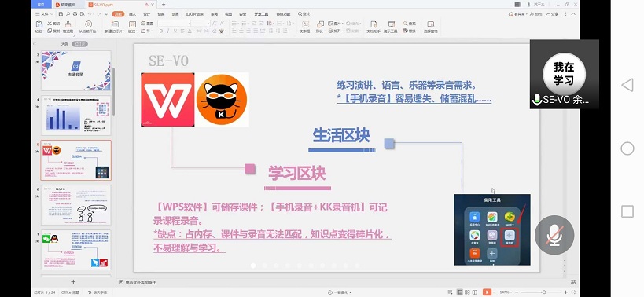Toggle the muted microphone button
This screenshot has width=644, height=297.
tap(554, 235)
